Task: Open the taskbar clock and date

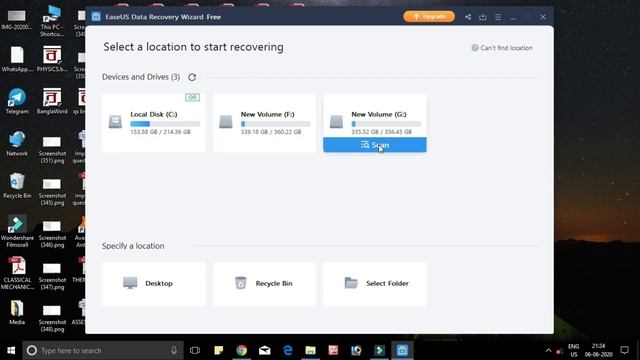Action: pos(598,350)
